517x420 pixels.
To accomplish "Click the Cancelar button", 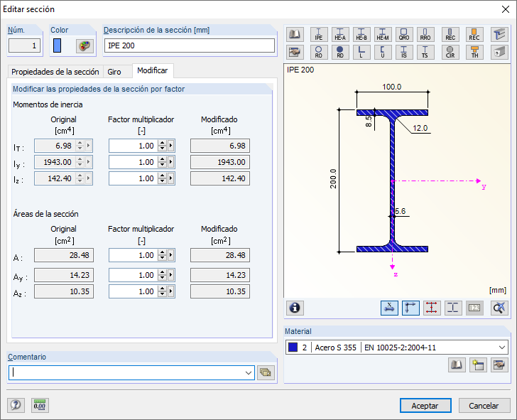I will pos(484,406).
